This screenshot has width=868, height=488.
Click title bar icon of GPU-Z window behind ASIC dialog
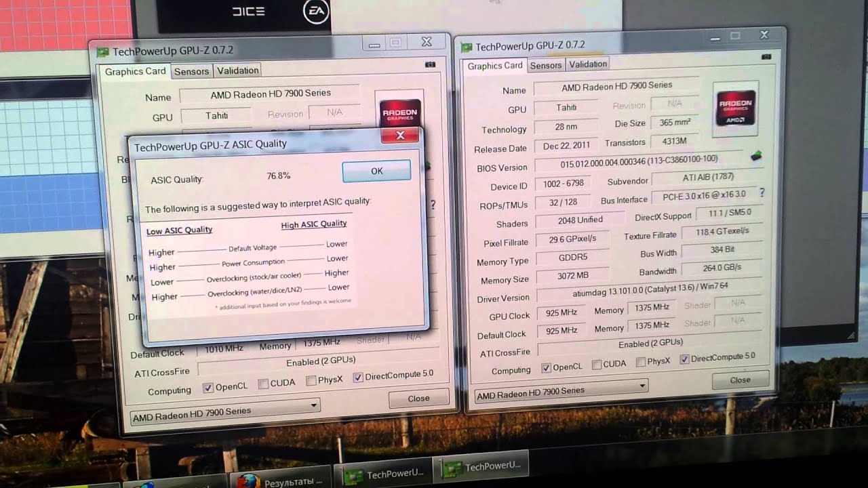click(x=102, y=52)
